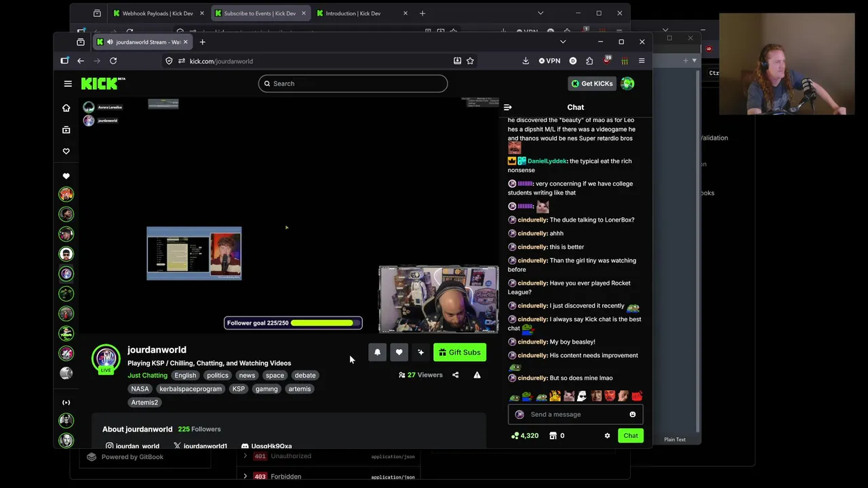The image size is (868, 488).
Task: Open the jourdanworld1 X link
Action: [x=200, y=446]
